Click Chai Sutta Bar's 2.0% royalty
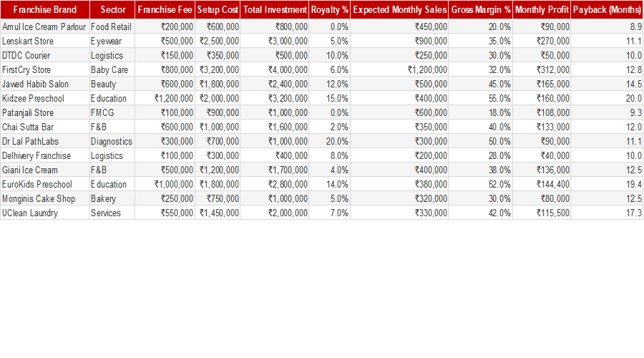The image size is (644, 358). 329,127
